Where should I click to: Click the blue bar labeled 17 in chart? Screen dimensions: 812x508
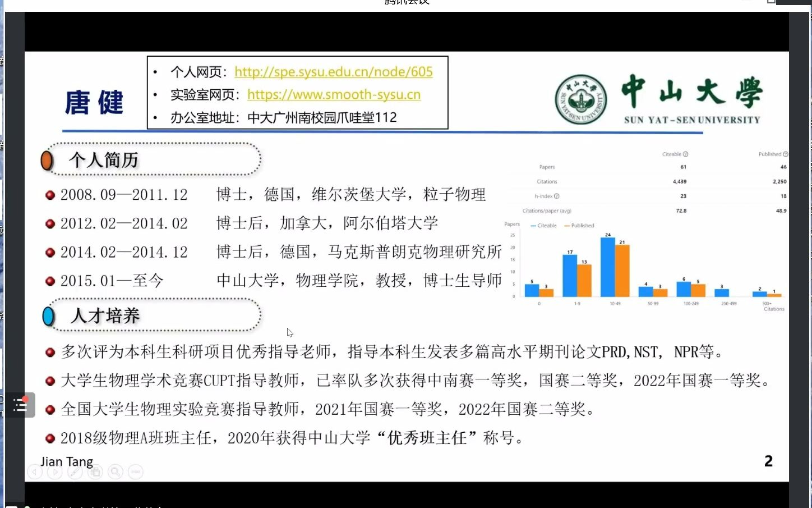pyautogui.click(x=570, y=276)
